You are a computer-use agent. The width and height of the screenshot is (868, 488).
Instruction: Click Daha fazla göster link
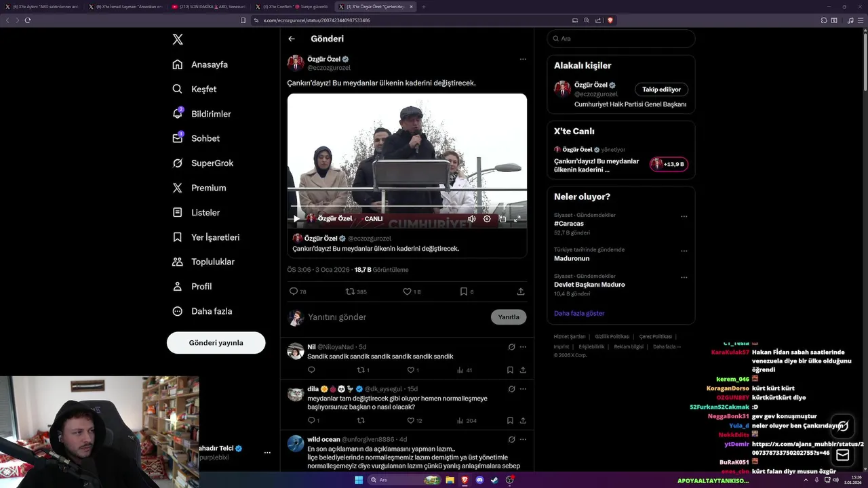(579, 313)
